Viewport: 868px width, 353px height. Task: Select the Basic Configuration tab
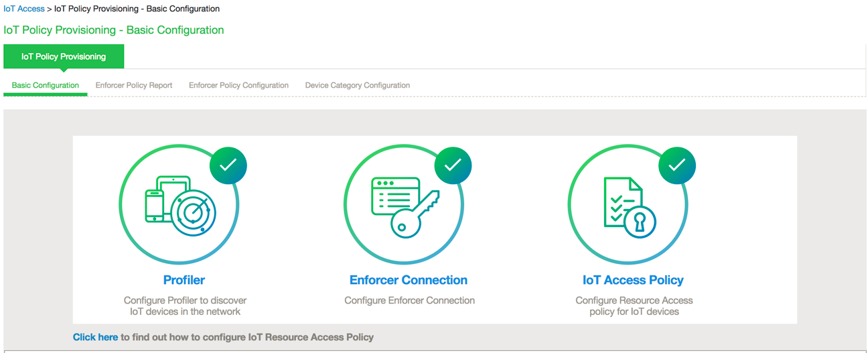46,86
